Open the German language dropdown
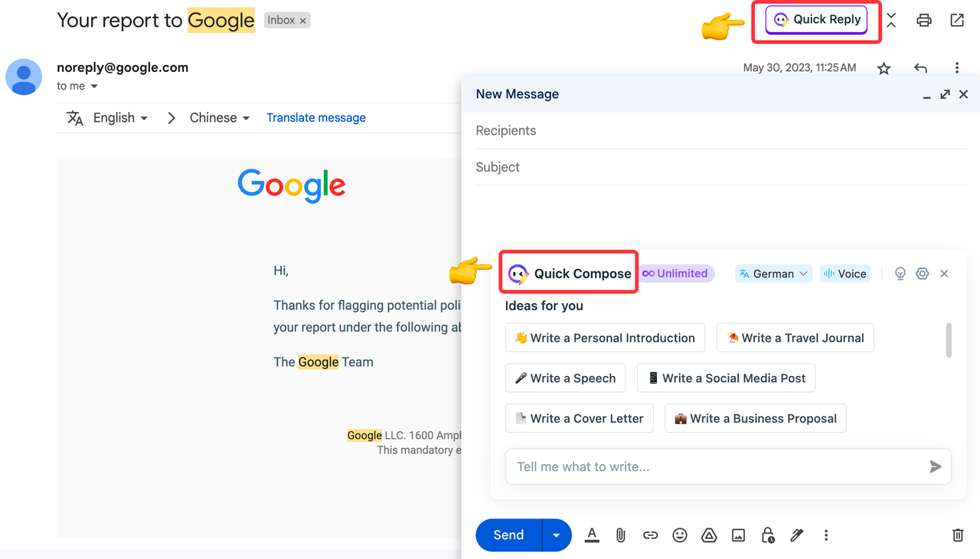 tap(773, 273)
